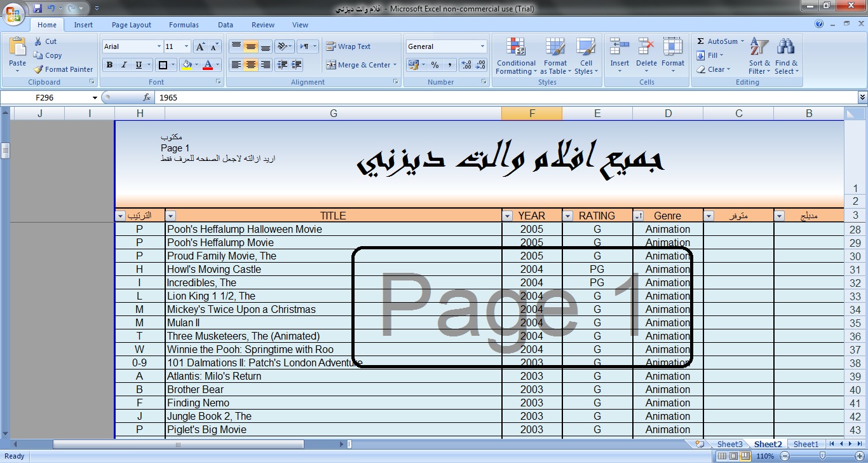Switch to Page Layout view button
Viewport: 868px width, 463px height.
click(x=733, y=456)
